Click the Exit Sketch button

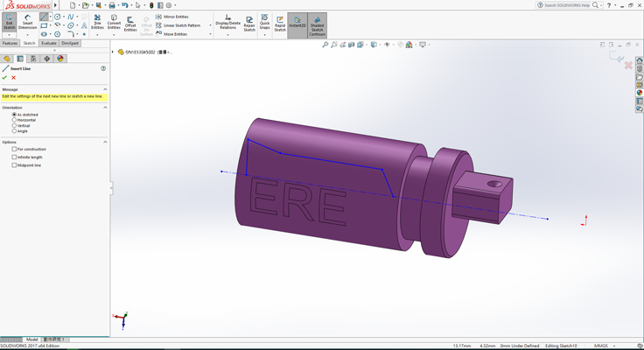click(9, 22)
